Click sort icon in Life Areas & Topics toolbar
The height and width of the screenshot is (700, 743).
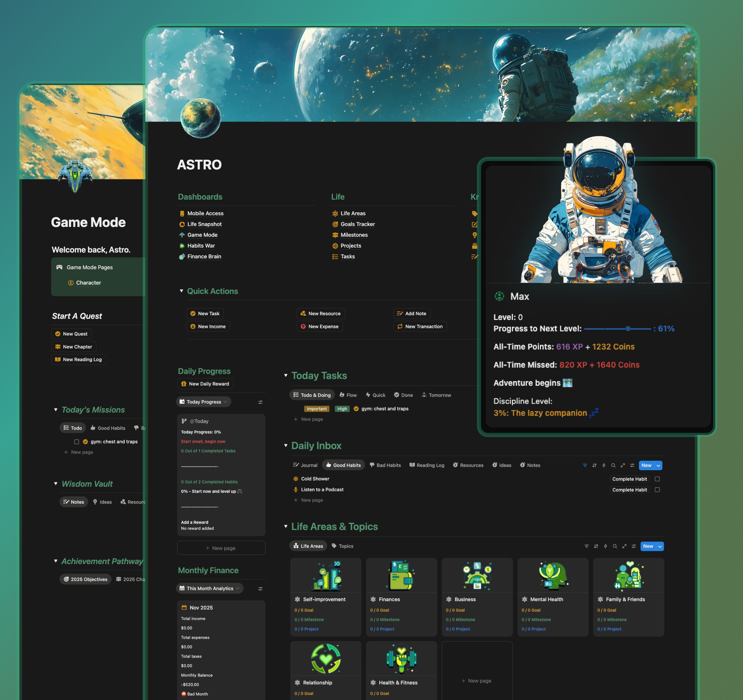596,546
